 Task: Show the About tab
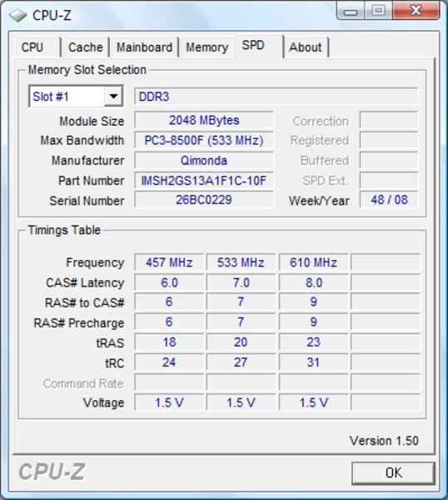click(x=306, y=47)
